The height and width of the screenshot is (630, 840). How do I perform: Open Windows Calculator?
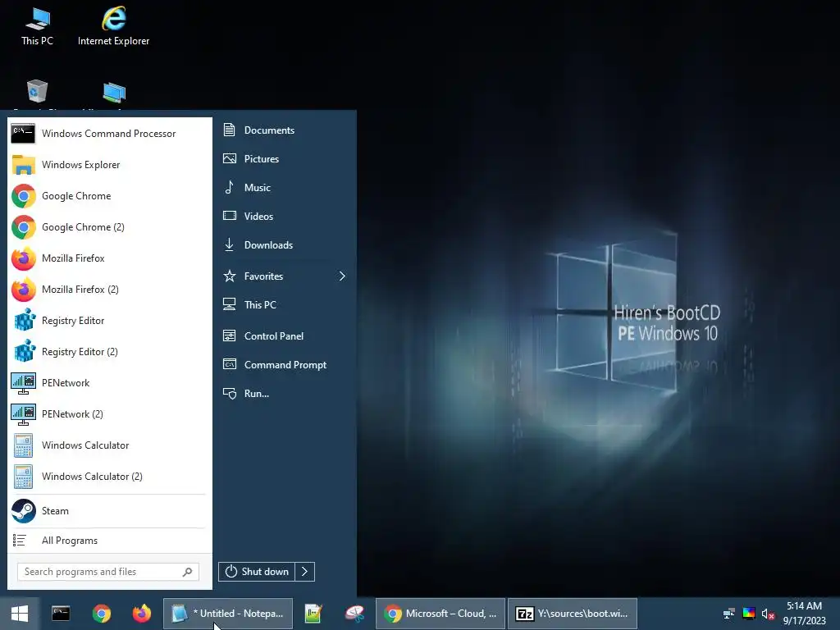click(x=109, y=445)
